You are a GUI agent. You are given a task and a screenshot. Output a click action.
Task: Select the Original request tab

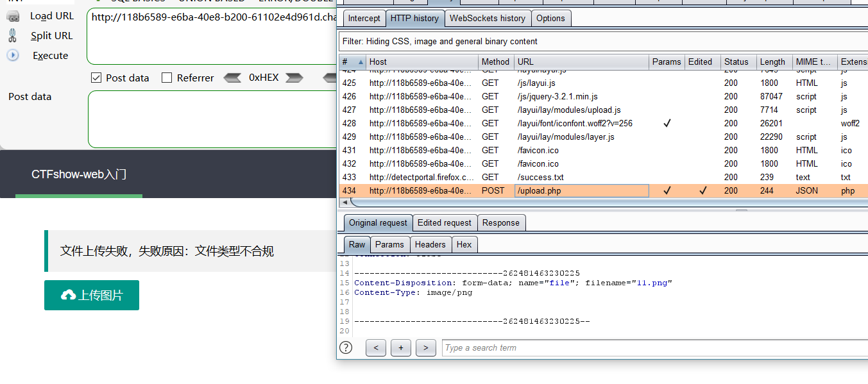click(x=378, y=223)
